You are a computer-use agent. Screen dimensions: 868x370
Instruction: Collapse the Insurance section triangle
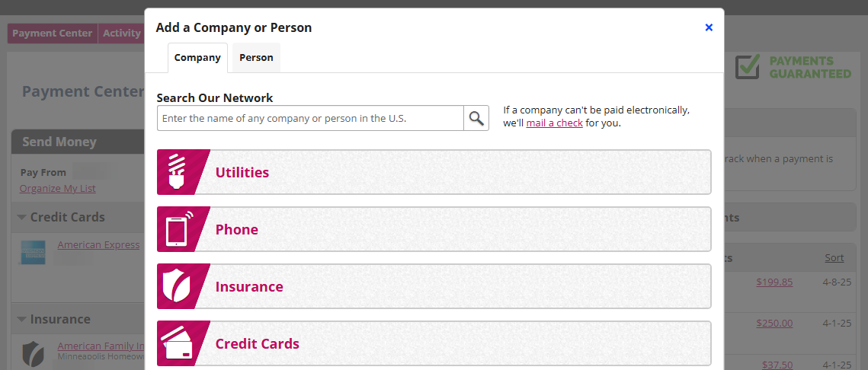(x=21, y=319)
